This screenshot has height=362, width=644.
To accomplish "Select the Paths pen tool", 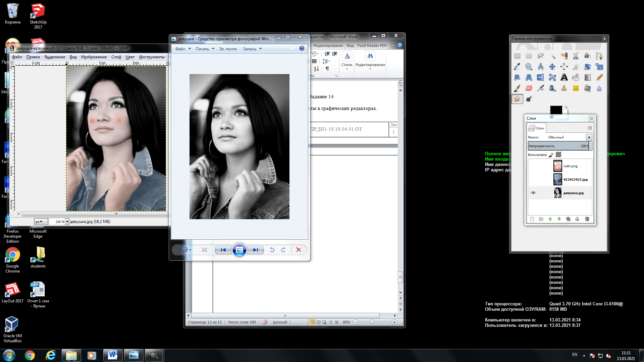I will 599,56.
